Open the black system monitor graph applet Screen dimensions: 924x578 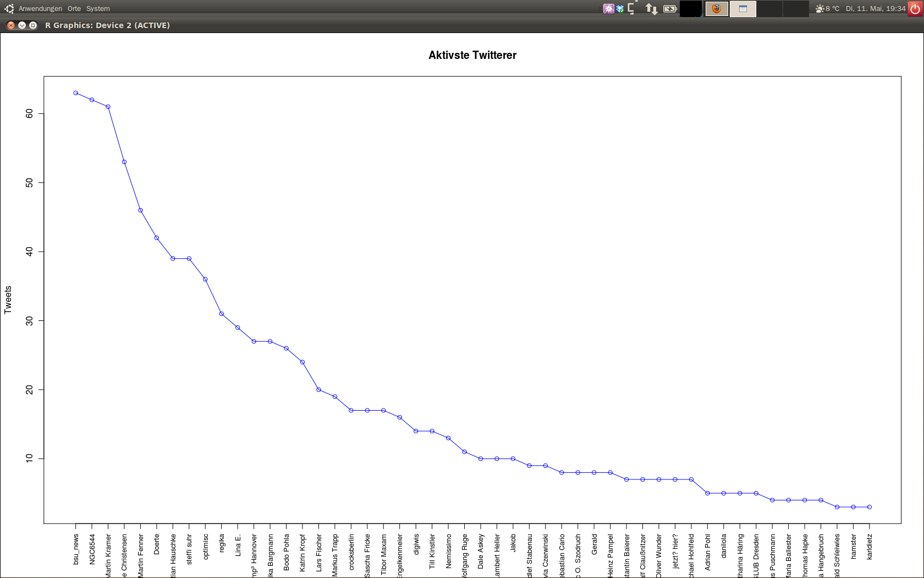click(691, 9)
